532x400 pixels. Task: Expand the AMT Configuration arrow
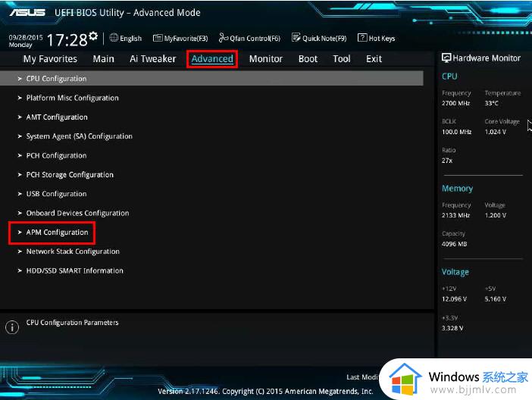20,117
